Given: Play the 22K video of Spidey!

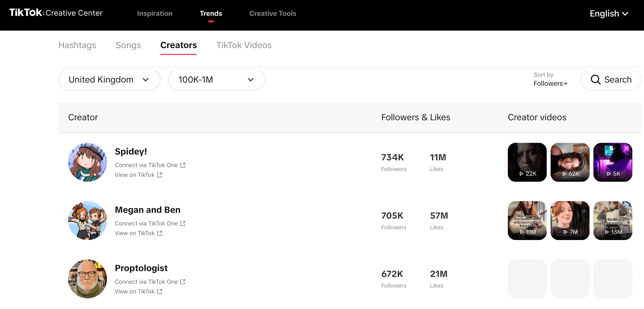Looking at the screenshot, I should pyautogui.click(x=527, y=162).
